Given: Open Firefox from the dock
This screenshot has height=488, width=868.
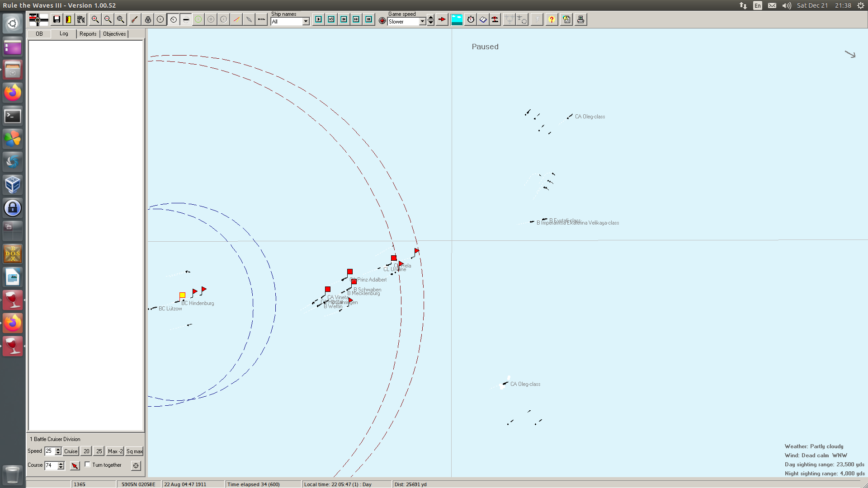Looking at the screenshot, I should click(x=13, y=93).
